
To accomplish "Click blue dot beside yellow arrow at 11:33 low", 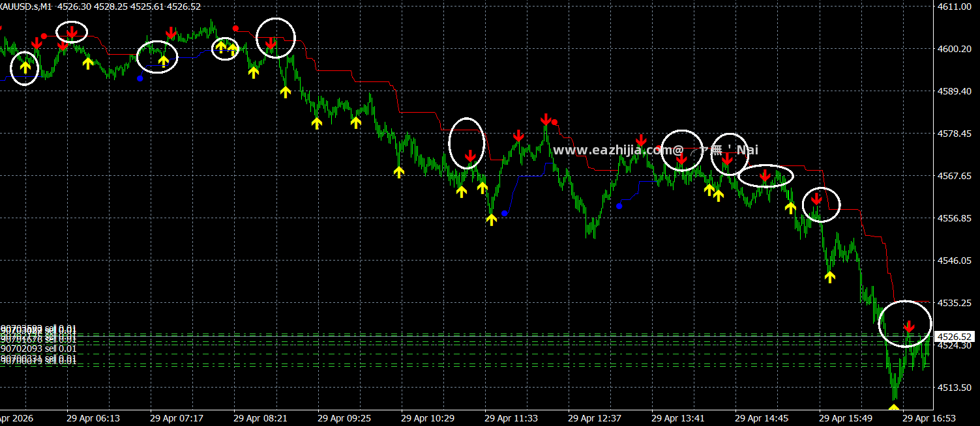I will [504, 214].
